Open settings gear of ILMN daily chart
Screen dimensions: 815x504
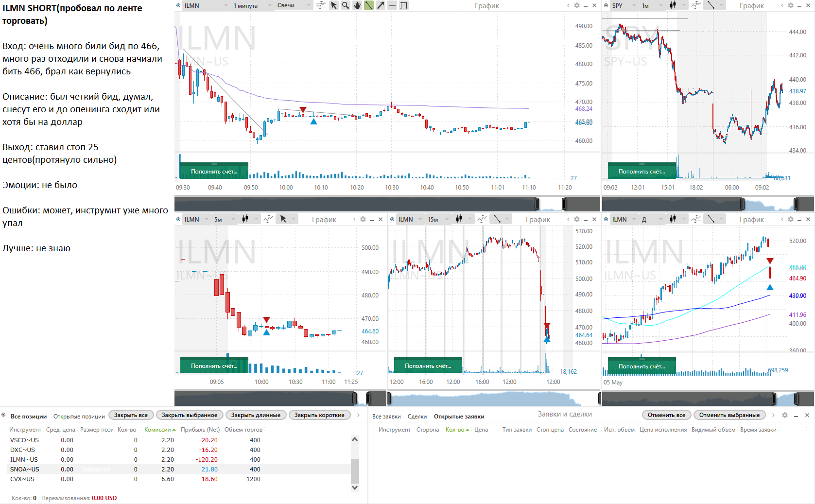point(791,219)
